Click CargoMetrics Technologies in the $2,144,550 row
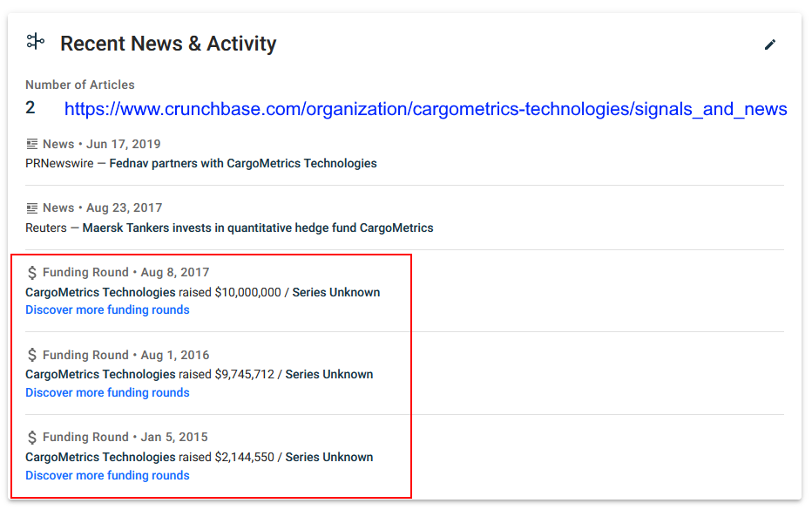 point(100,457)
